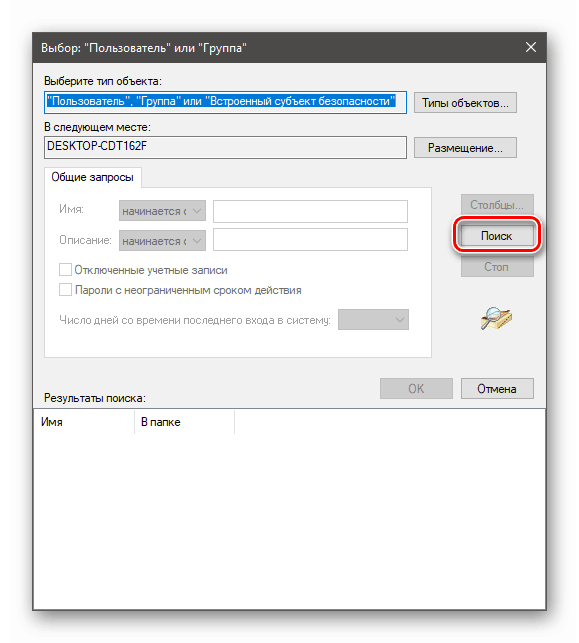Click the Число дней со времени label
579x643 pixels.
(x=195, y=320)
